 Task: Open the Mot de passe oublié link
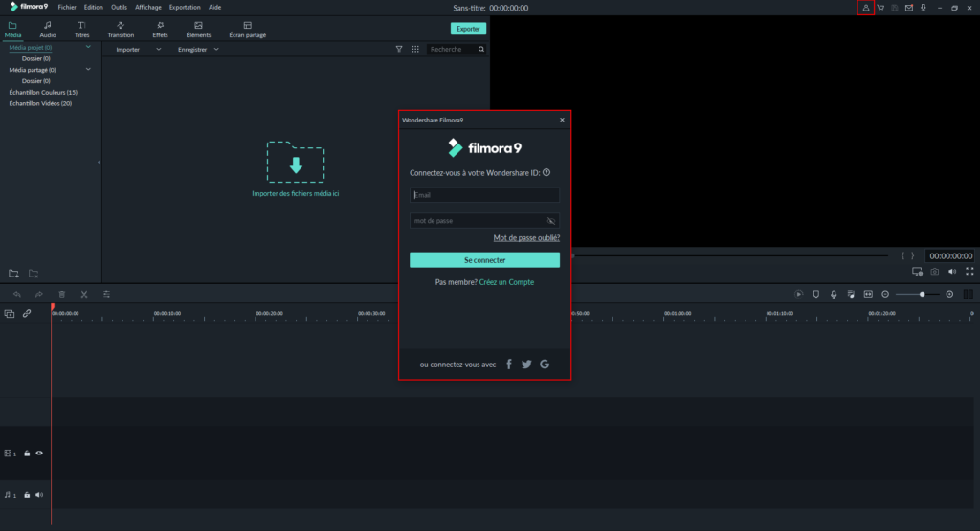pyautogui.click(x=526, y=238)
